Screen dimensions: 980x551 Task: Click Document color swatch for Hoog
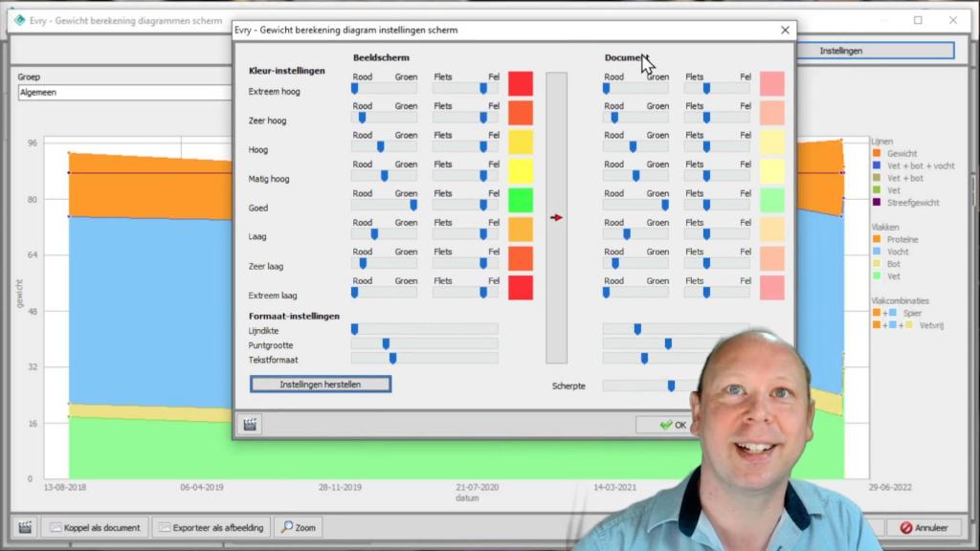click(x=772, y=142)
